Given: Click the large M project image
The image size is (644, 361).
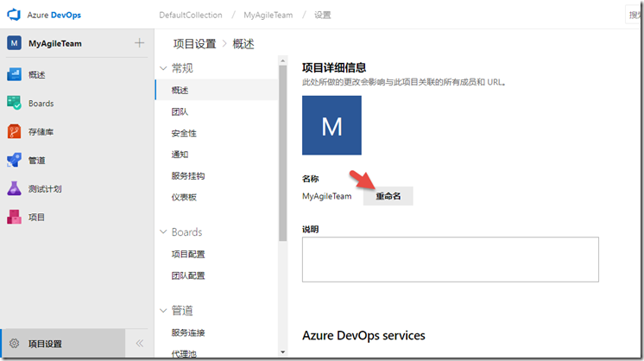Looking at the screenshot, I should (331, 125).
